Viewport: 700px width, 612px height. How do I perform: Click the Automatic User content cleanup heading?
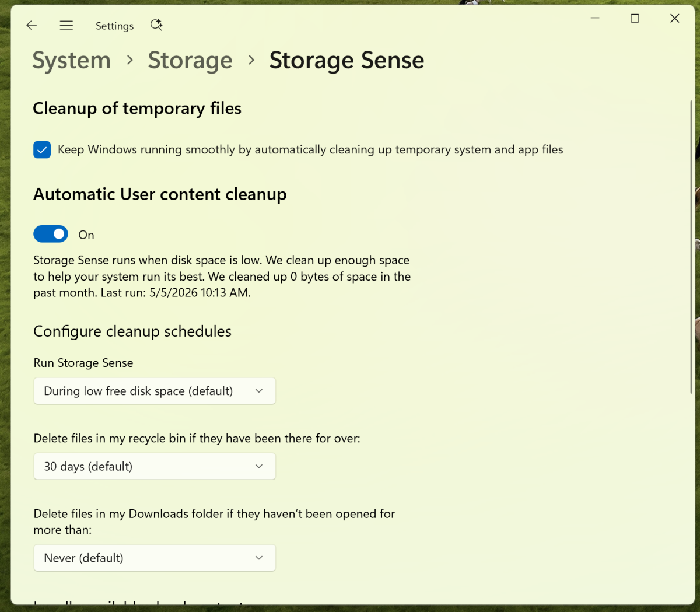pos(160,194)
